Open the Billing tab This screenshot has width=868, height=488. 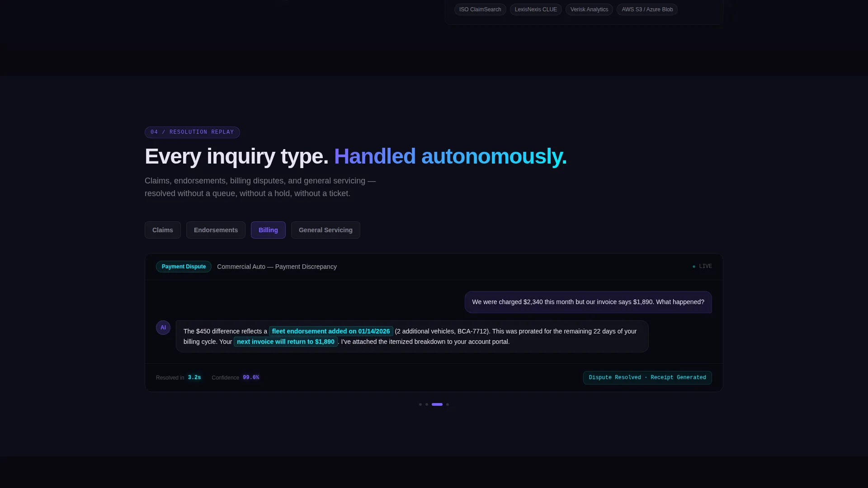(x=268, y=230)
